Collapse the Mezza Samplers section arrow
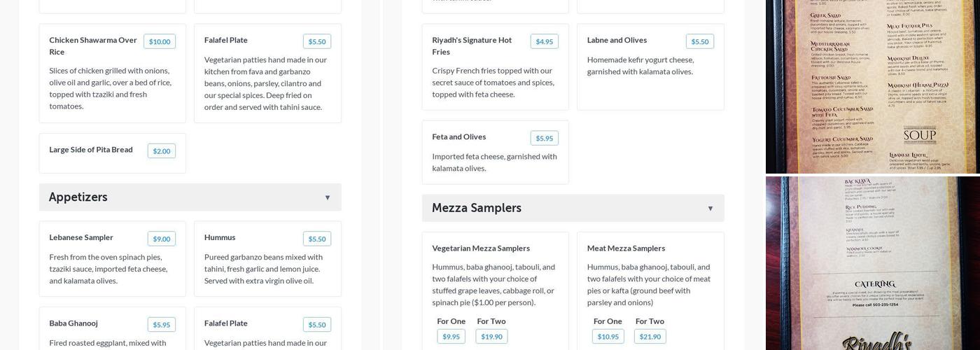 click(710, 209)
